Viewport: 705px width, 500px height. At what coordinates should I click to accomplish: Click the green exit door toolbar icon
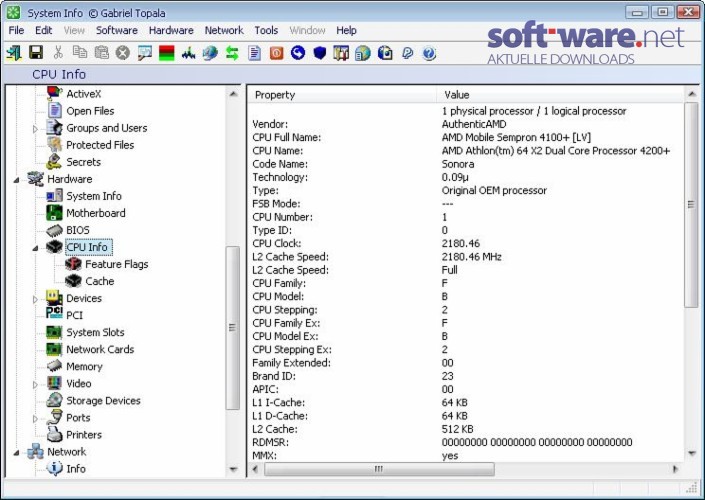click(14, 53)
